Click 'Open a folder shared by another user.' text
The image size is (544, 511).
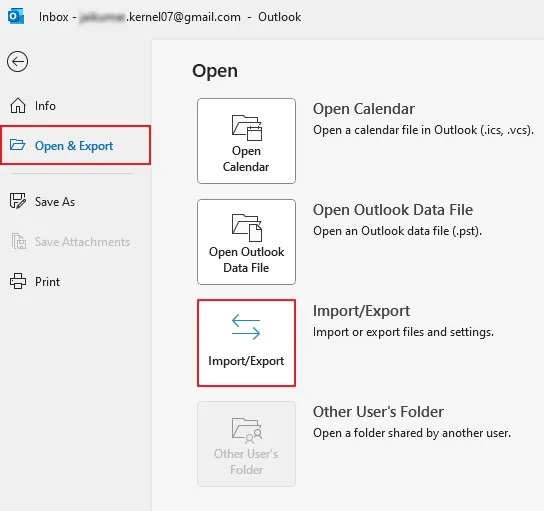coord(412,433)
